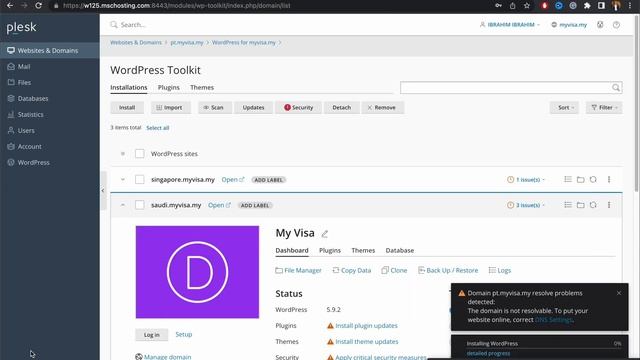The height and width of the screenshot is (360, 640).
Task: Open more menu on saudi.myvisa.my row
Action: (609, 204)
